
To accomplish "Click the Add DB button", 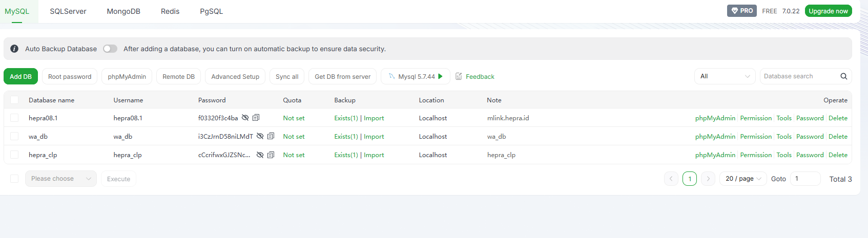I will pos(20,76).
